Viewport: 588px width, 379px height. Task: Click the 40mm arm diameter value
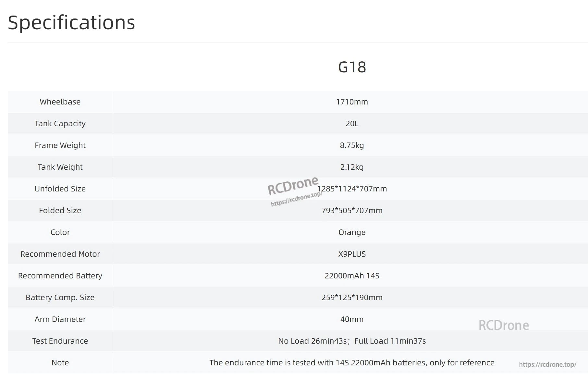pos(352,319)
